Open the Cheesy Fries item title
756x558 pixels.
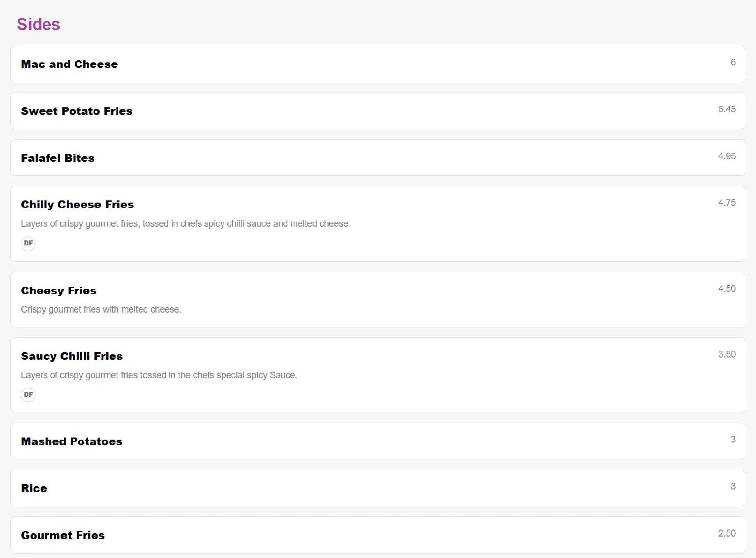[x=59, y=290]
